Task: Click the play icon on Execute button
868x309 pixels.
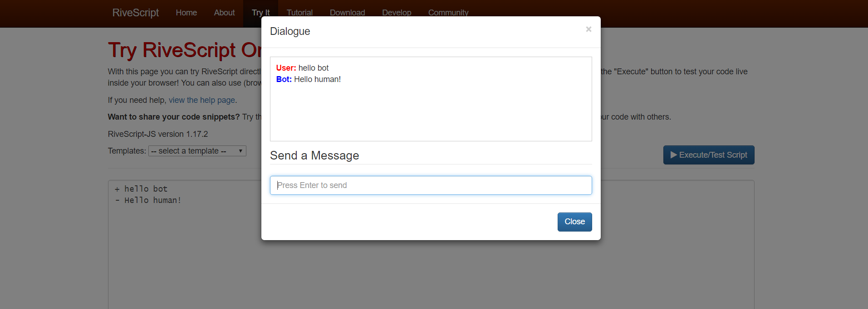Action: (x=674, y=155)
